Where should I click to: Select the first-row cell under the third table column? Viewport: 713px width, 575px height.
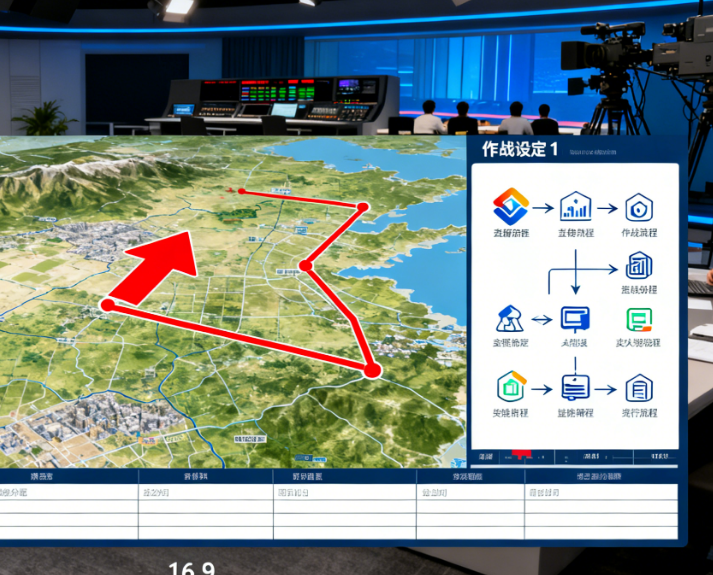345,492
